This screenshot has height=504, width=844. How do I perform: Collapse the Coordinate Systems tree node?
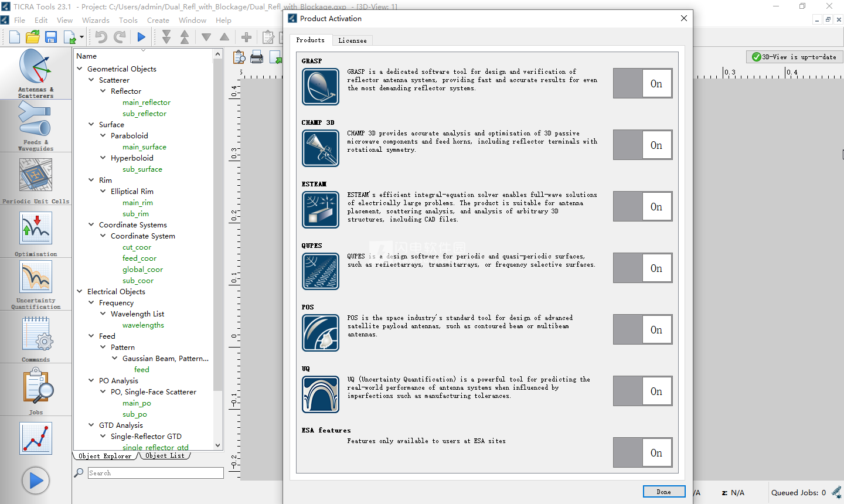[x=91, y=224]
